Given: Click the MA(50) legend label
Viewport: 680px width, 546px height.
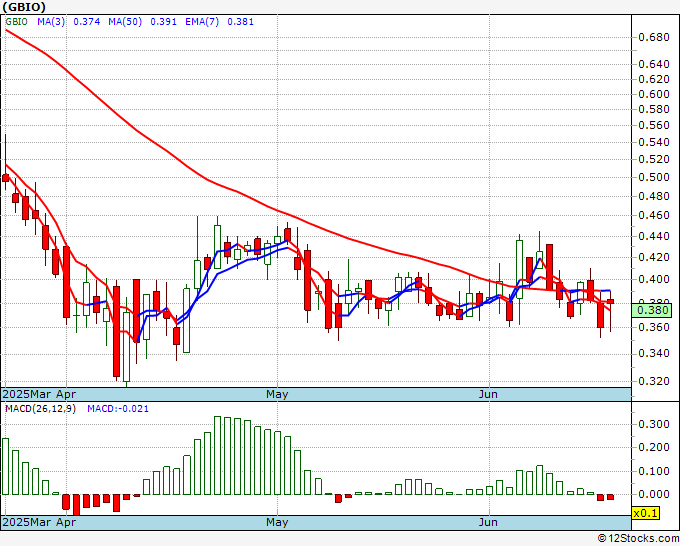Looking at the screenshot, I should coord(125,22).
